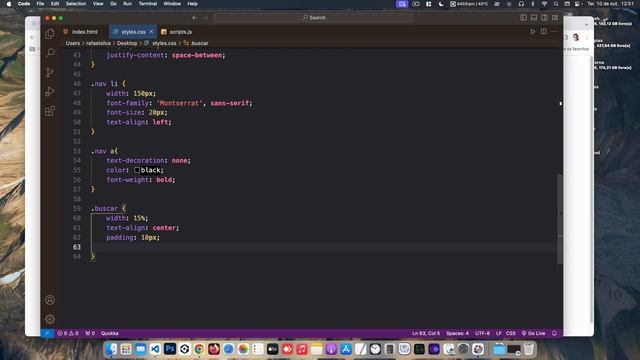Screen dimensions: 640x360
Task: Open Finder from the Dock
Action: (x=111, y=349)
